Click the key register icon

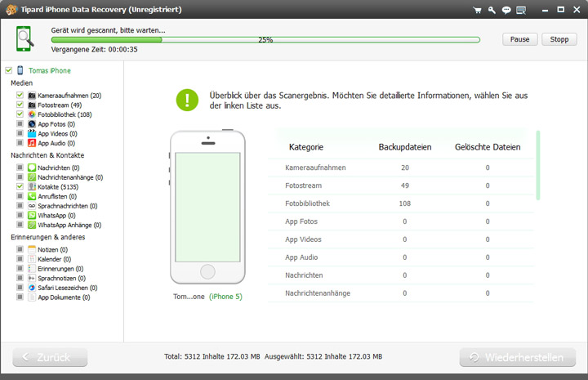click(492, 10)
